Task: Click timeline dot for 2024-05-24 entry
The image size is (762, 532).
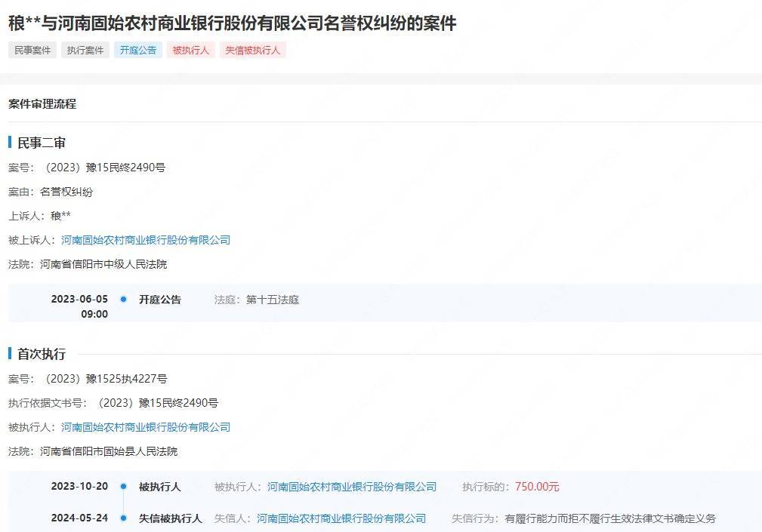Action: pos(123,518)
